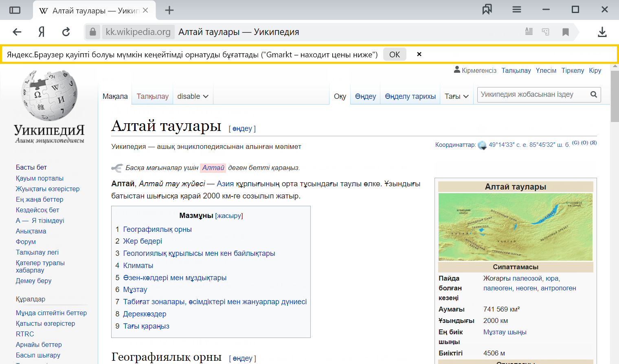
Task: Open Басып шығару sidebar link
Action: pyautogui.click(x=38, y=355)
